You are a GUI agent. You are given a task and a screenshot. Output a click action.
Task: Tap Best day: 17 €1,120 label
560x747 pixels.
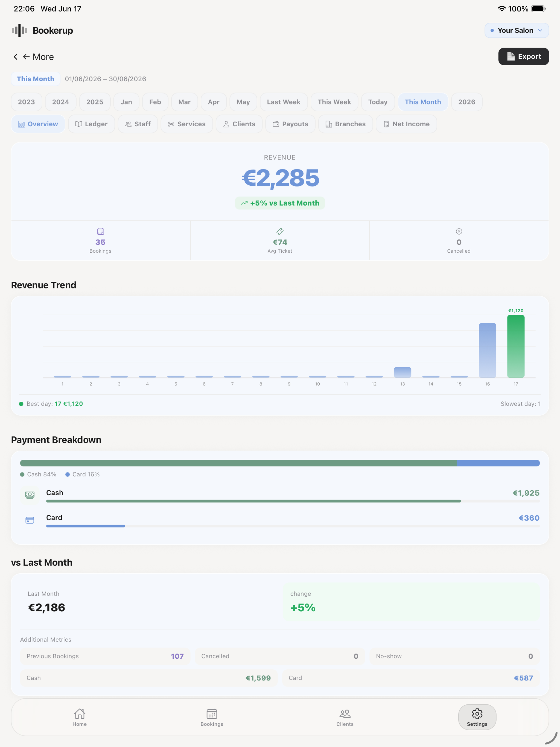(51, 404)
